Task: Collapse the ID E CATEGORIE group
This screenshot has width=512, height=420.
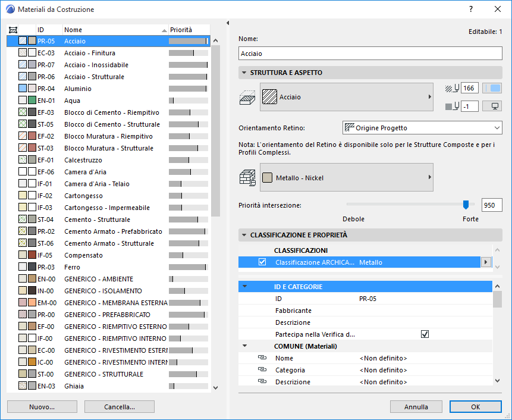Action: 244,286
